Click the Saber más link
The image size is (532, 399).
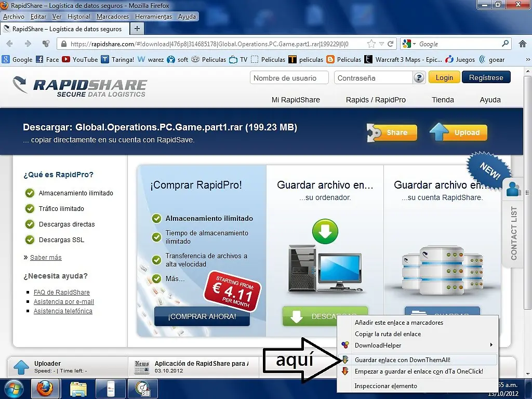[x=46, y=258]
